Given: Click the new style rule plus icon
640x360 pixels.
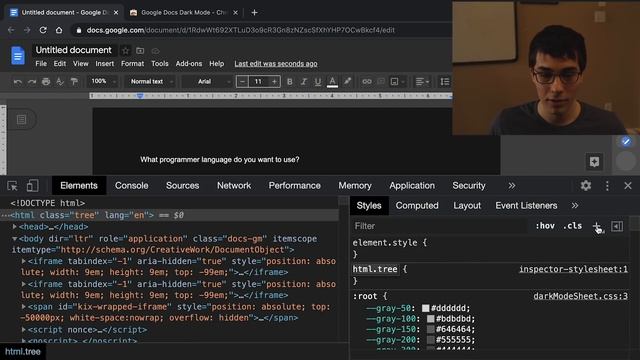Looking at the screenshot, I should point(597,226).
